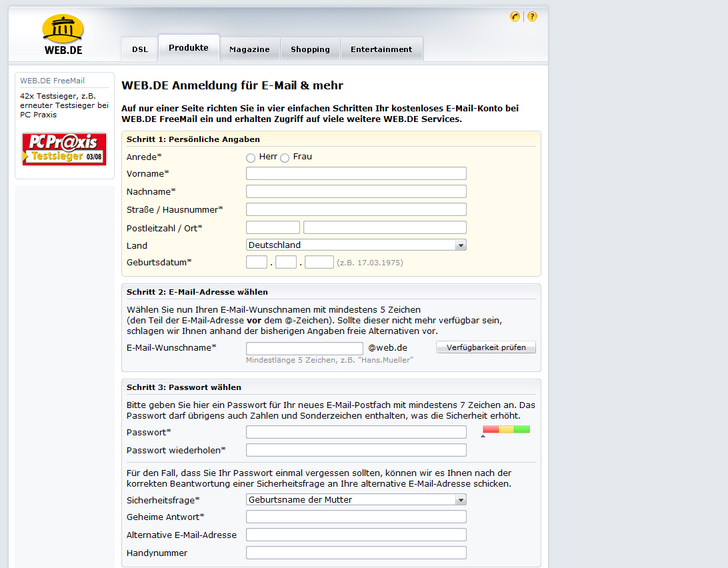Click the "Schritt 3: Passwort wählen" heading
This screenshot has width=728, height=568.
[184, 387]
